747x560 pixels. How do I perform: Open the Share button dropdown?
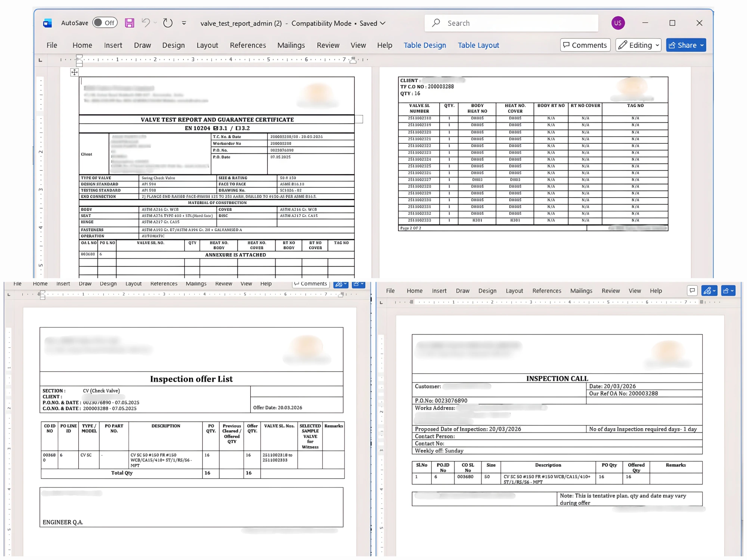coord(702,45)
